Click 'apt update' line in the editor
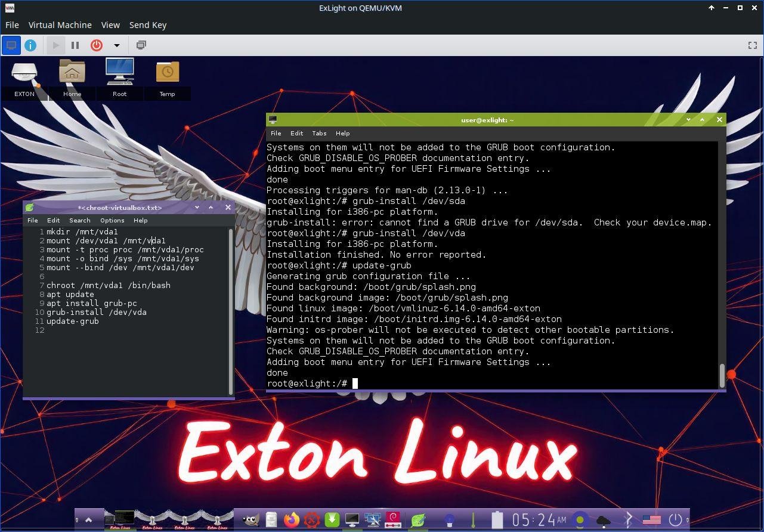 pyautogui.click(x=70, y=295)
